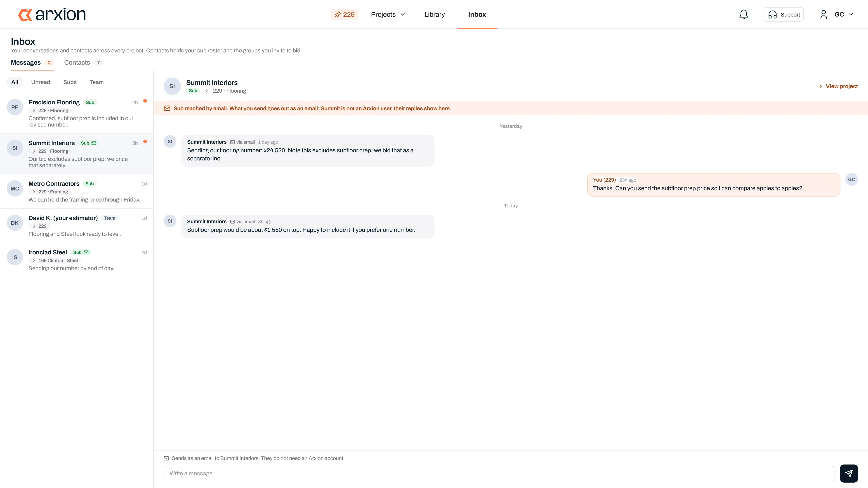Select the All filter
The width and height of the screenshot is (868, 488).
[14, 82]
